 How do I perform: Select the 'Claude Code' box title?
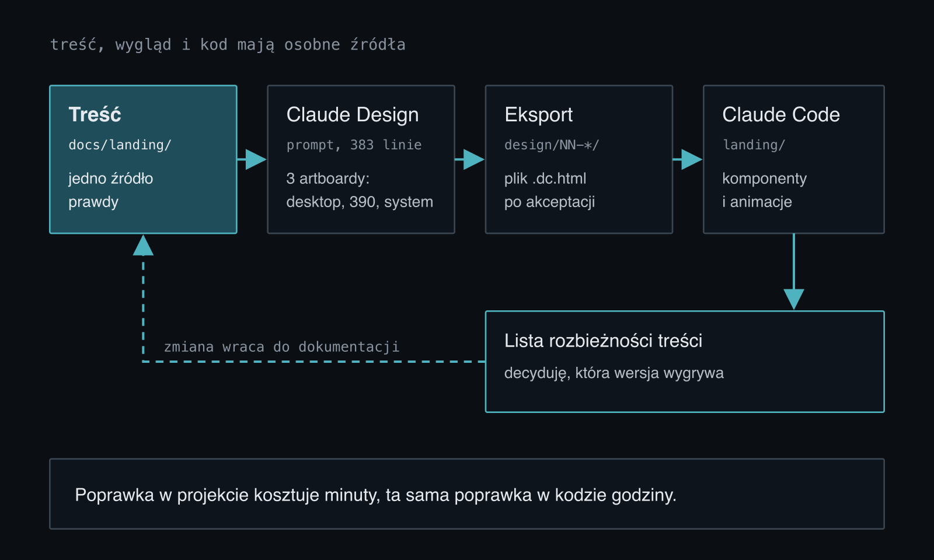781,114
